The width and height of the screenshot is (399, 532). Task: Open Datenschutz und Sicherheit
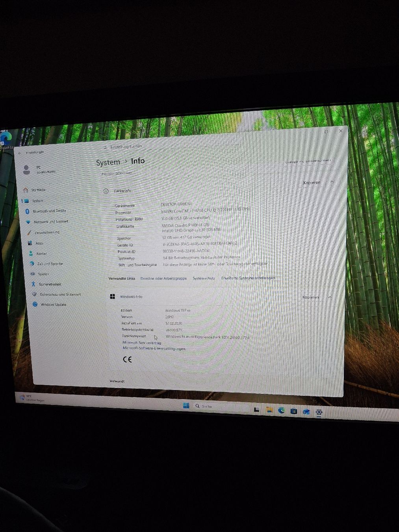[x=60, y=294]
